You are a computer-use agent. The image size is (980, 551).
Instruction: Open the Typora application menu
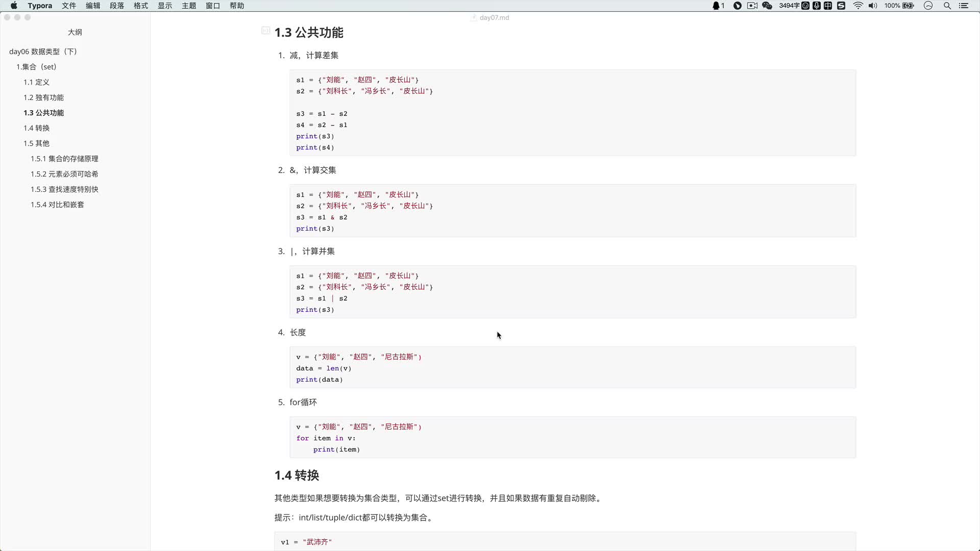point(40,6)
